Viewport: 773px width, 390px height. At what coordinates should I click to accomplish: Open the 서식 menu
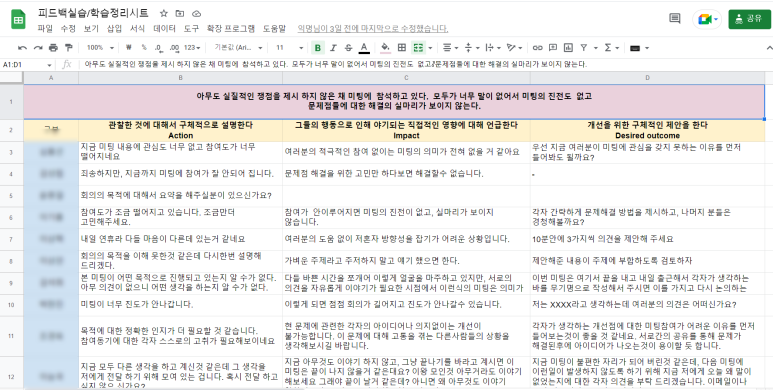pos(138,29)
